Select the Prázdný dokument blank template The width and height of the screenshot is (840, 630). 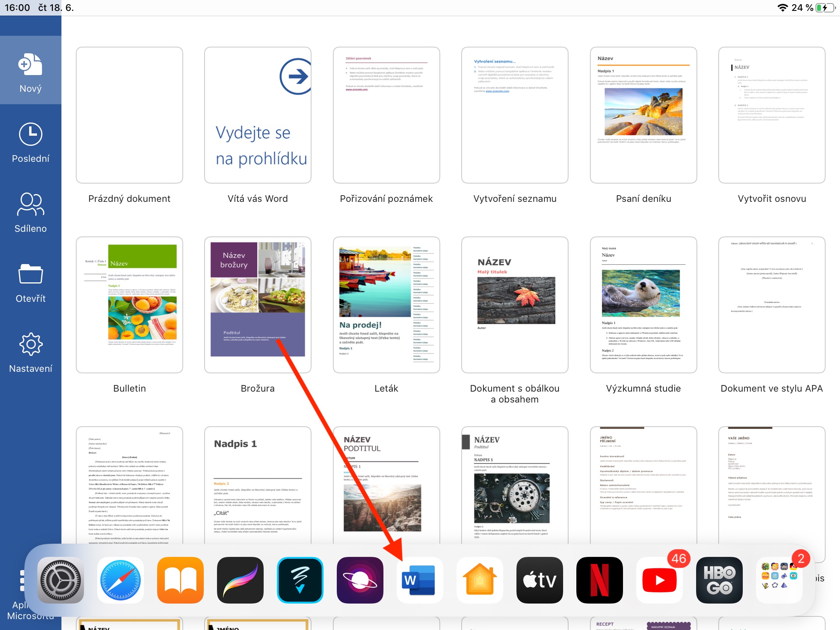pyautogui.click(x=129, y=115)
